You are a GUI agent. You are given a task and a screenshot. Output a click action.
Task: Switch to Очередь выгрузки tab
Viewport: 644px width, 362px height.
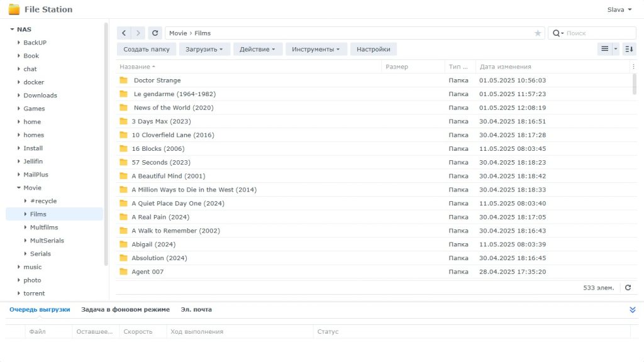[40, 309]
